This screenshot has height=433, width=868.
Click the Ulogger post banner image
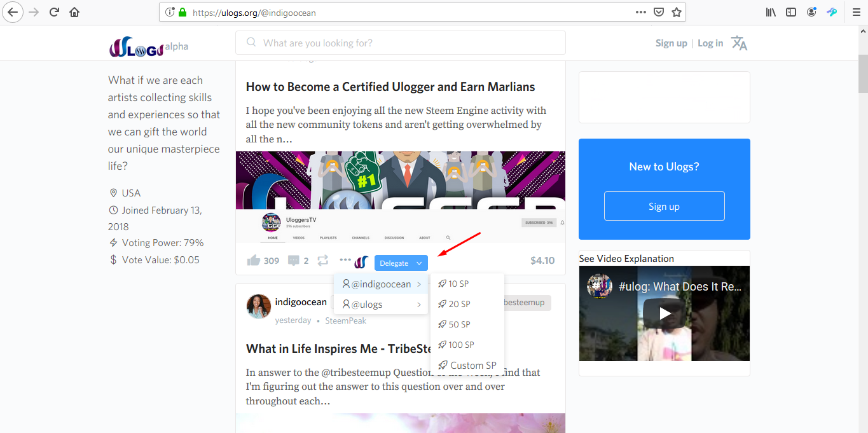click(x=401, y=197)
